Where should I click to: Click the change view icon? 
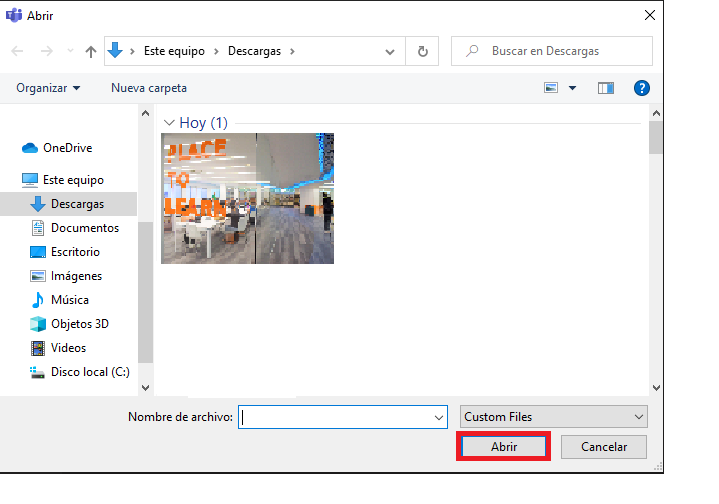point(551,88)
